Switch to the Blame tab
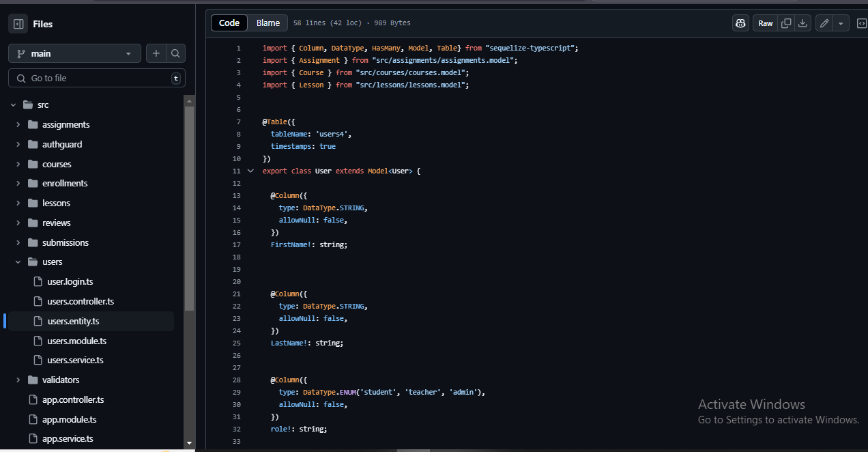Screen dimensions: 868x452 coord(268,23)
